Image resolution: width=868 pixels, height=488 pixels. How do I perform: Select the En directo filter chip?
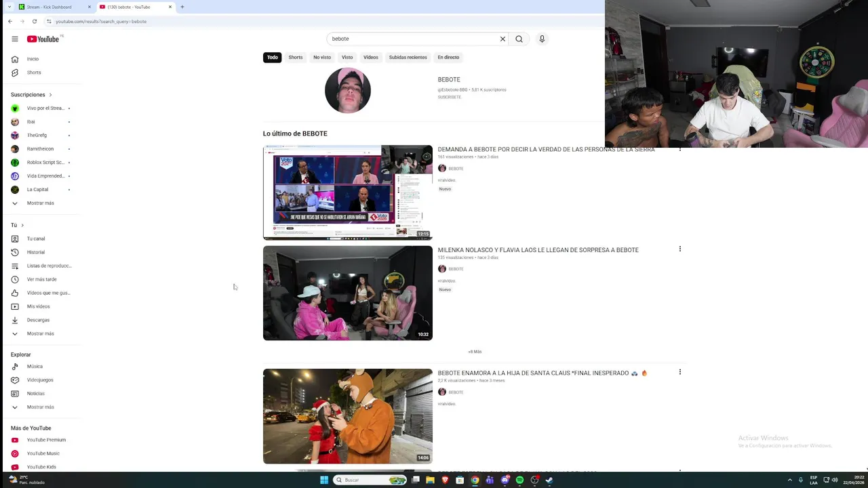[448, 58]
